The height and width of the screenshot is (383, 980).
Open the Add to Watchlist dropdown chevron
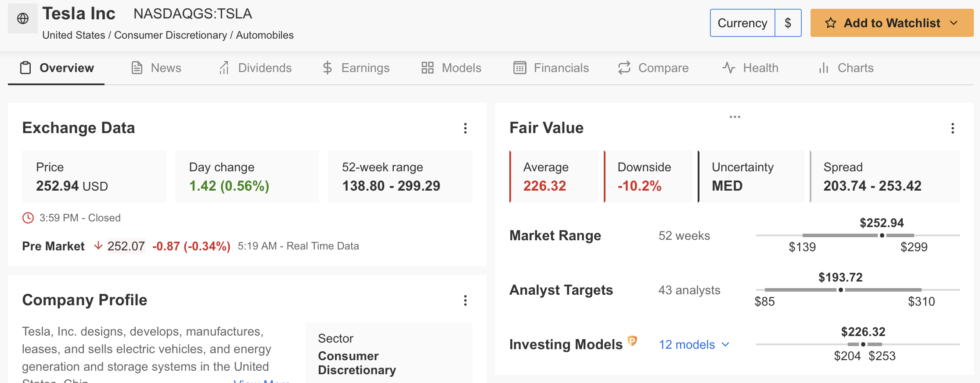[x=954, y=23]
